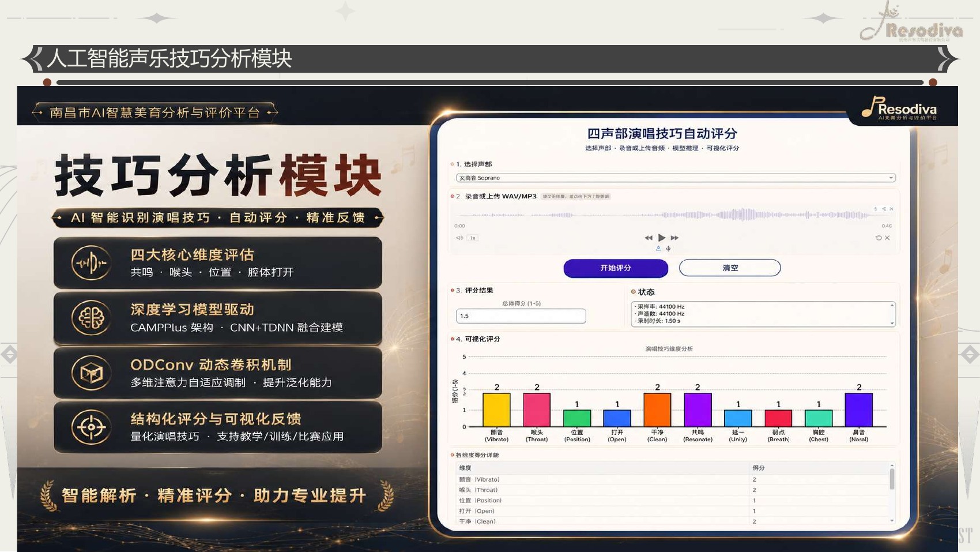
Task: Click the pink 喉头 (Throat) bar
Action: tap(537, 410)
